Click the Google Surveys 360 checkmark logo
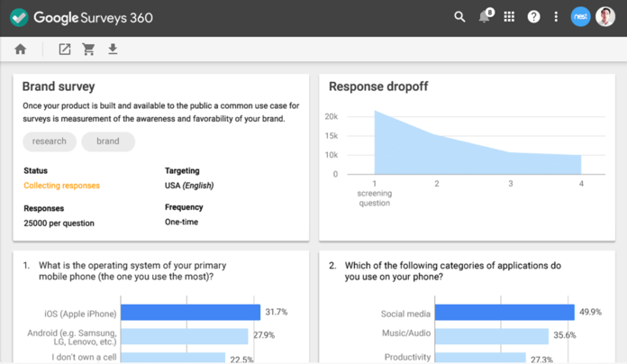The width and height of the screenshot is (627, 364). (19, 18)
